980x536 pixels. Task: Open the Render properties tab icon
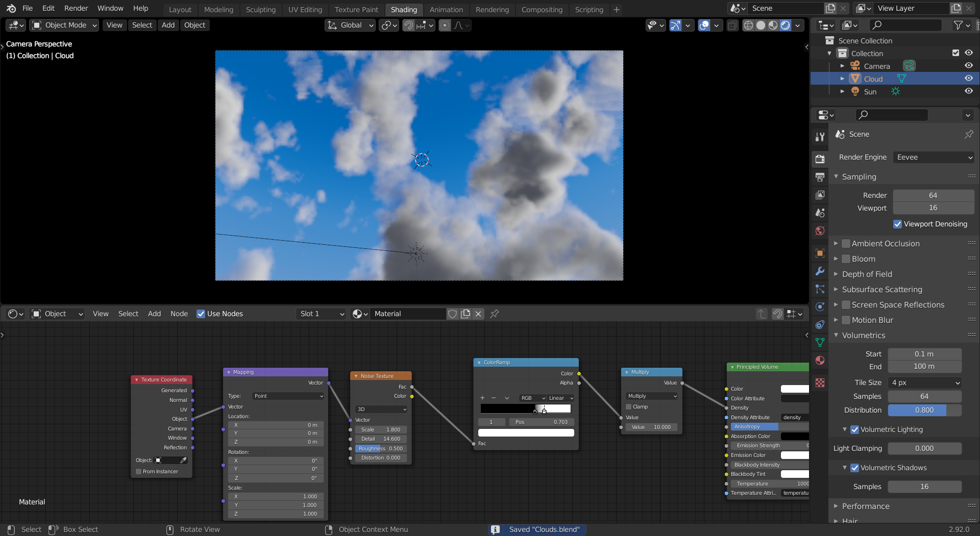pos(820,159)
